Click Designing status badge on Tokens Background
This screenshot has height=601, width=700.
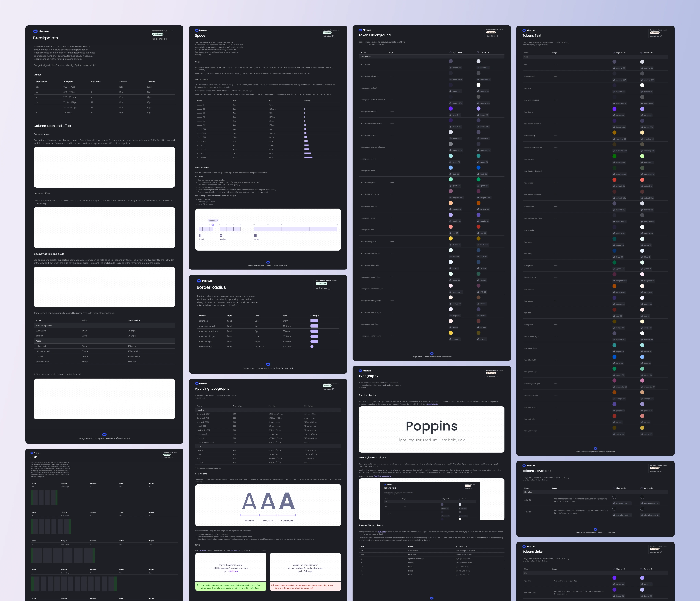click(491, 32)
